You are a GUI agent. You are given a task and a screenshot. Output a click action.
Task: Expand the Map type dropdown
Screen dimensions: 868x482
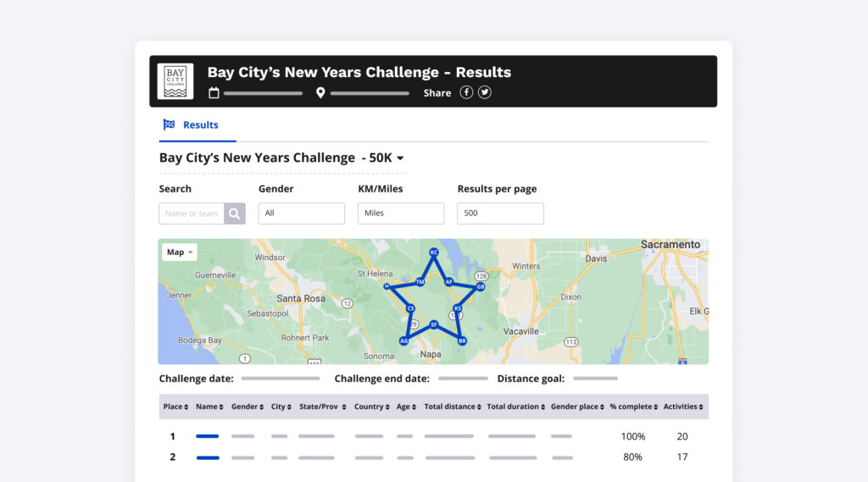click(180, 252)
